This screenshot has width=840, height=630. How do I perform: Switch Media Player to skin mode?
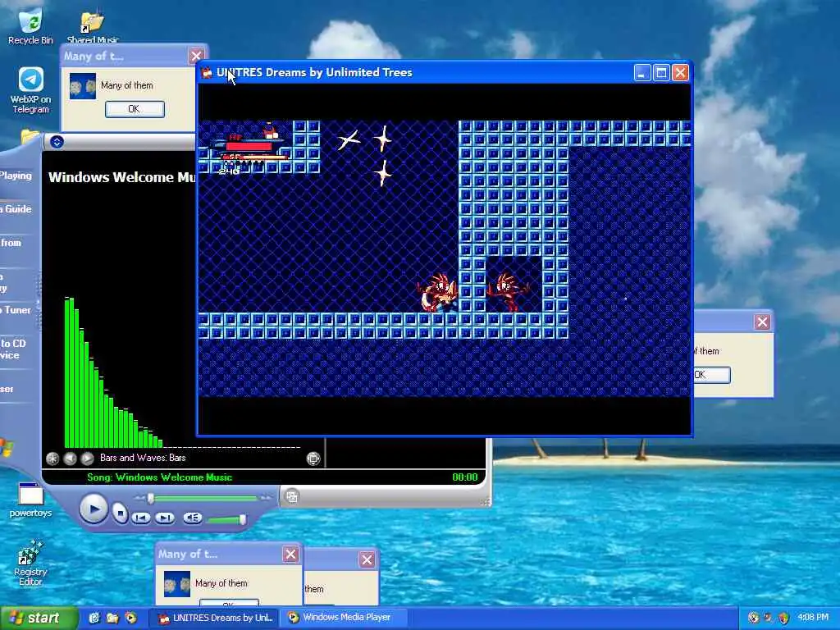292,497
